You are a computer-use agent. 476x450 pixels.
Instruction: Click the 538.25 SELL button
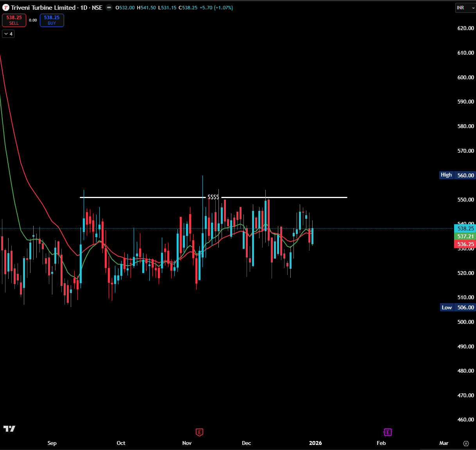click(14, 20)
